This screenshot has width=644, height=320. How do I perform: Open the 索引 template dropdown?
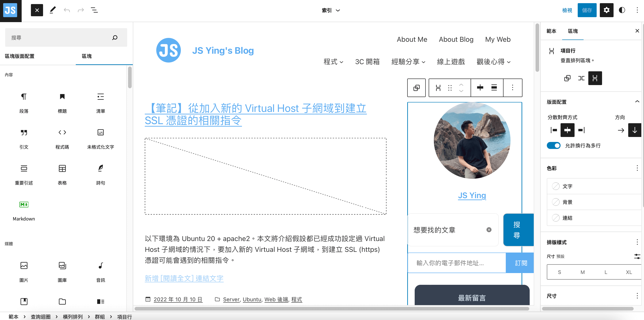coord(331,10)
